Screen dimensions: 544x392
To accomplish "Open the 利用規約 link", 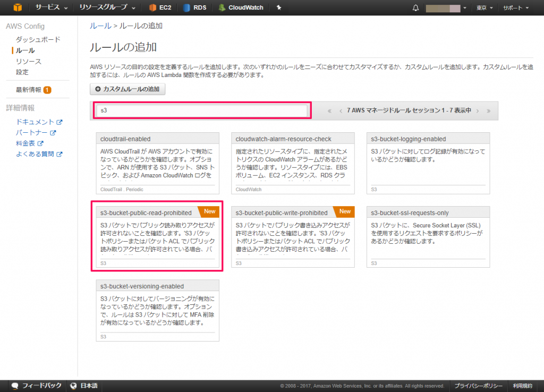I will (523, 386).
